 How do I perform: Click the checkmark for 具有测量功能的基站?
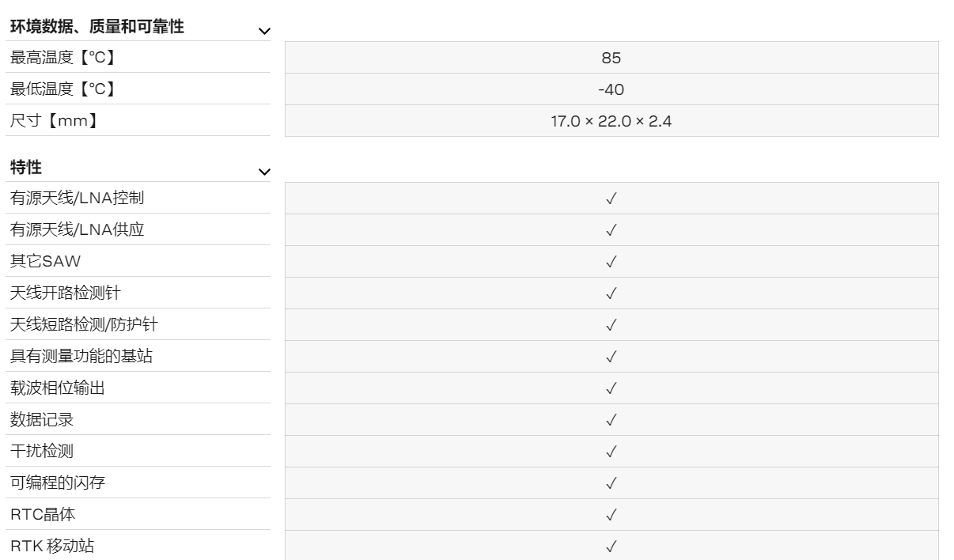[x=611, y=357]
